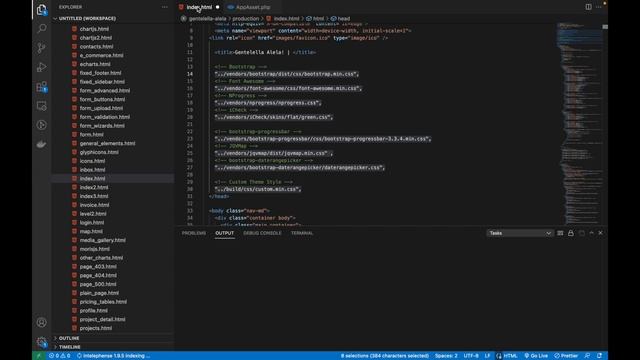Click the feedback icon in status bar

pos(587,356)
